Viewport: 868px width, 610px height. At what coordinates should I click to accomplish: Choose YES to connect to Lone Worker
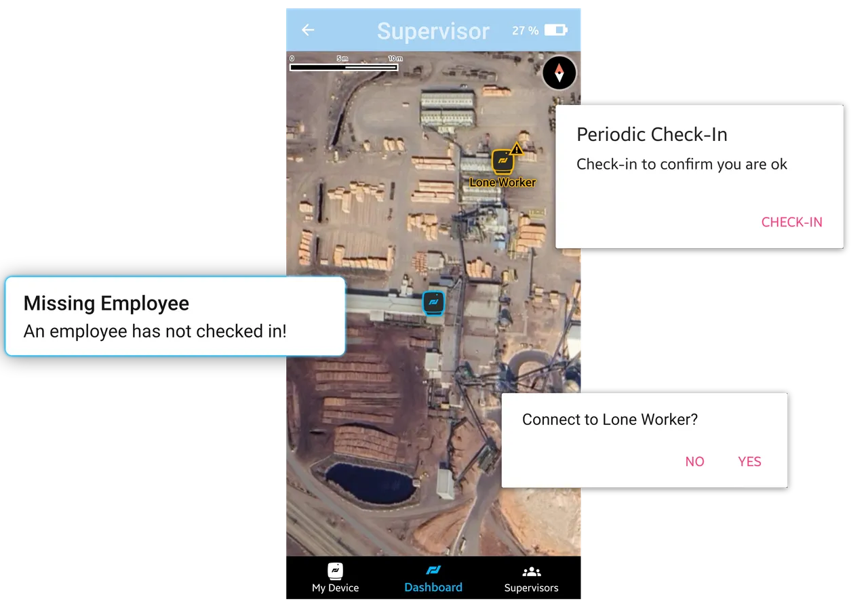coord(749,462)
